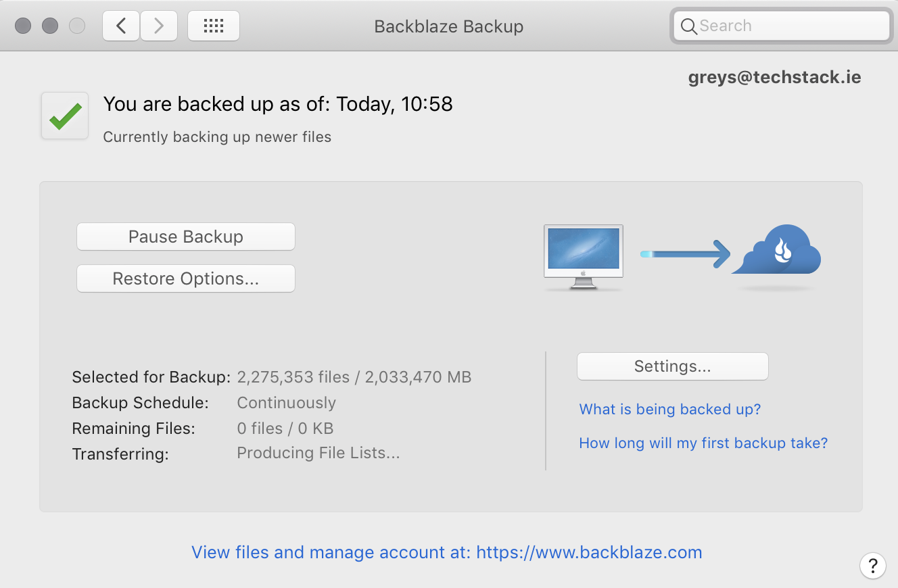
Task: Click 'Currently backing up newer files' text
Action: click(x=217, y=137)
